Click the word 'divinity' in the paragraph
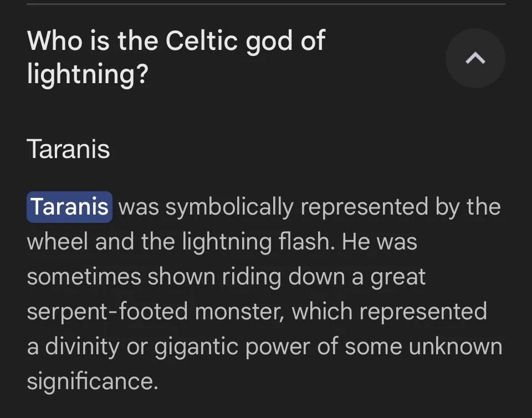 pyautogui.click(x=82, y=348)
